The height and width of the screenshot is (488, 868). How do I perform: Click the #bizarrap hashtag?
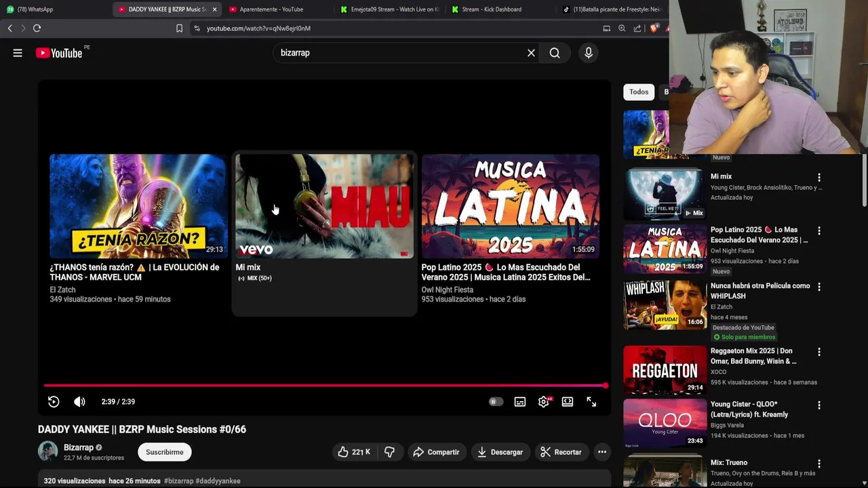pyautogui.click(x=178, y=481)
